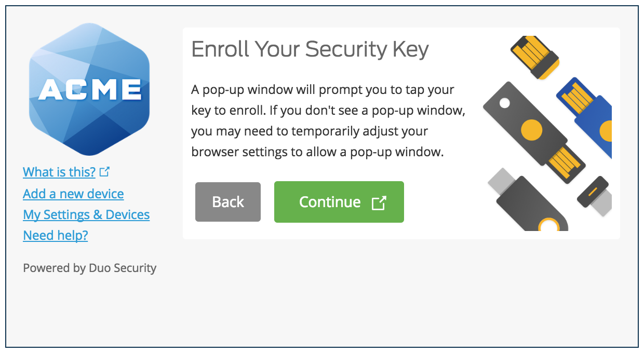Click the yellow nano key at illustration top
The image size is (644, 353).
pyautogui.click(x=535, y=57)
